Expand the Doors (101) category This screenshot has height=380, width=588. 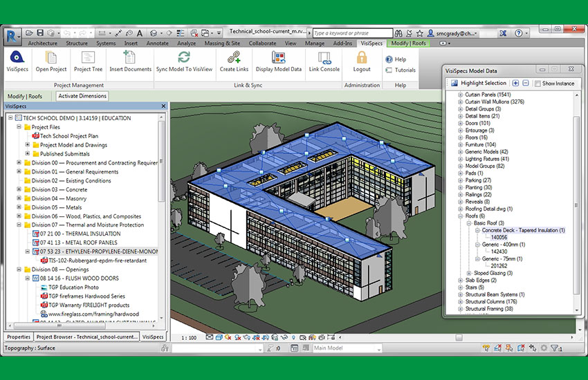click(461, 123)
